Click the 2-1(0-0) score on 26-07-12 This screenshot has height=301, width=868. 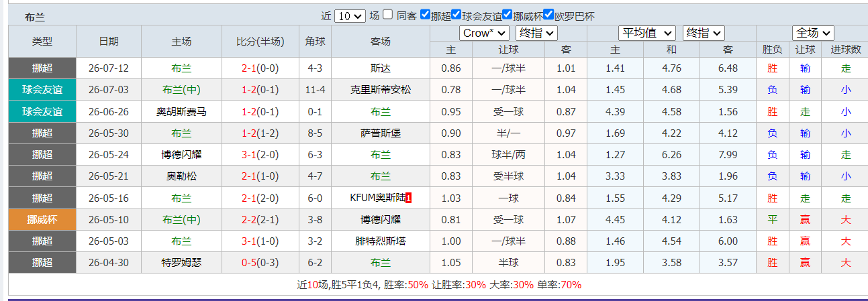[x=260, y=68]
